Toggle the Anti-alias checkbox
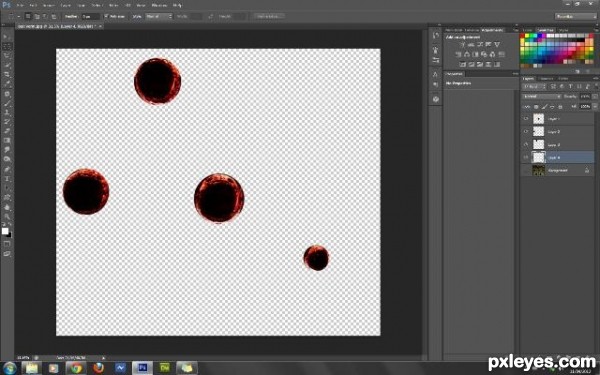 pos(106,16)
